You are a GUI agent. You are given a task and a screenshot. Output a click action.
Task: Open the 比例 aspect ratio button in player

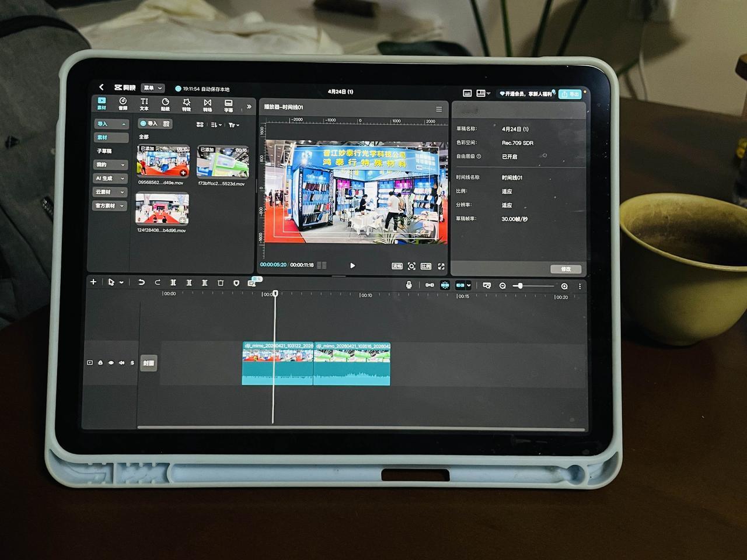(426, 267)
